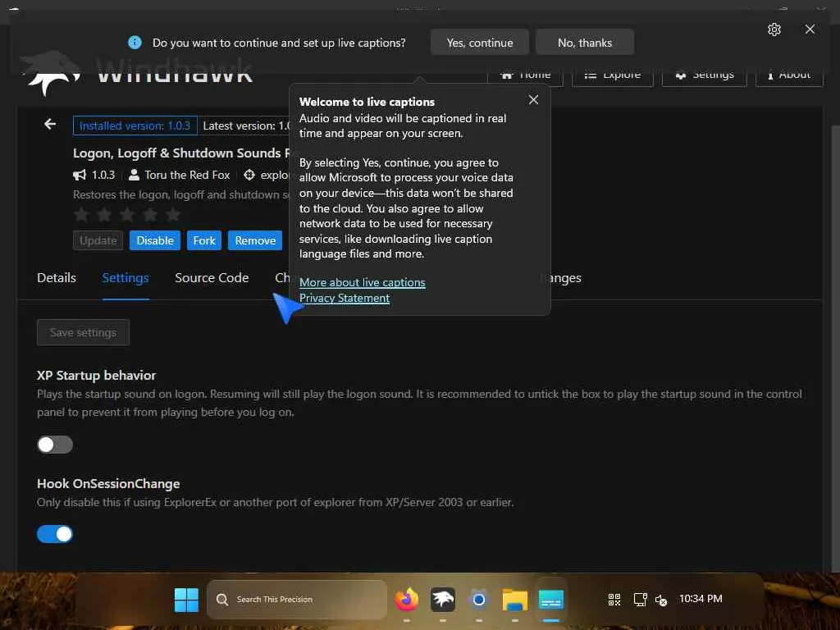The height and width of the screenshot is (630, 840).
Task: Click the Latest version label
Action: (x=244, y=126)
